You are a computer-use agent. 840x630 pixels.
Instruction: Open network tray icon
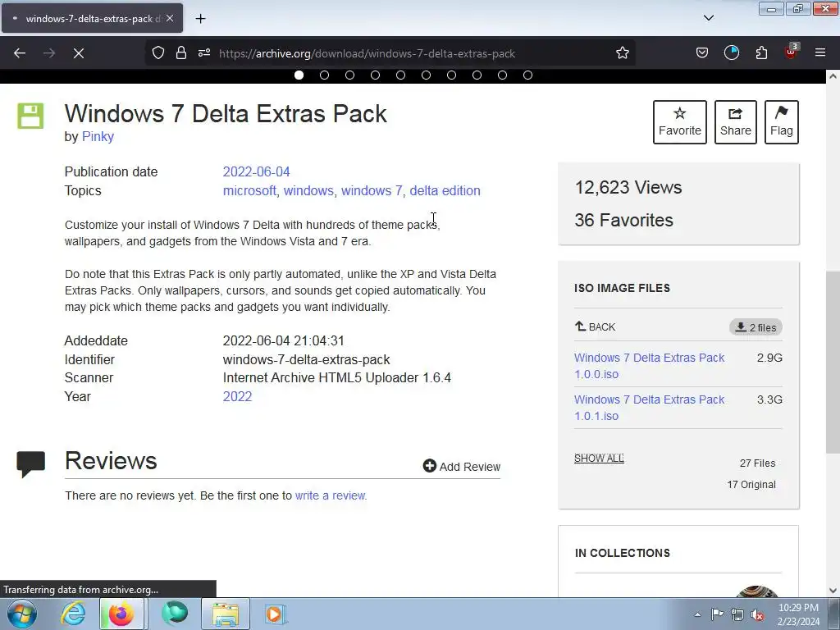click(737, 614)
